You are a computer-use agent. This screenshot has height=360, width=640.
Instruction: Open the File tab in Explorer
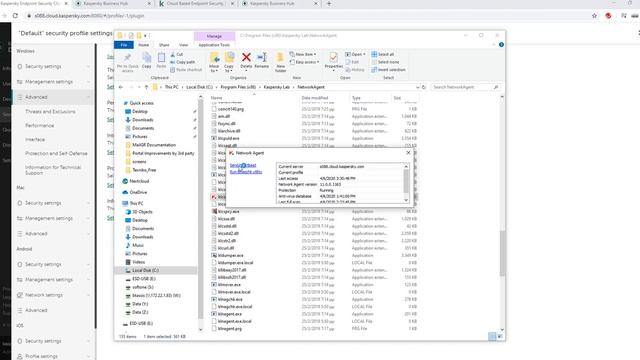124,45
